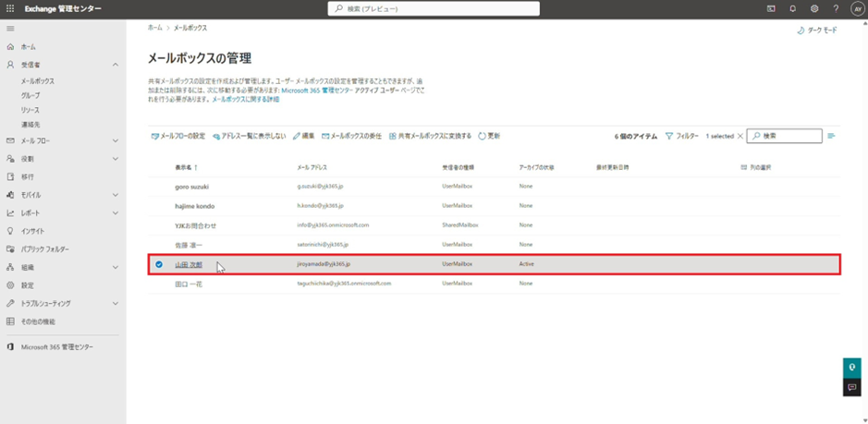This screenshot has width=868, height=424.
Task: Open Microsoft 365 管理センター sidebar link
Action: 57,347
